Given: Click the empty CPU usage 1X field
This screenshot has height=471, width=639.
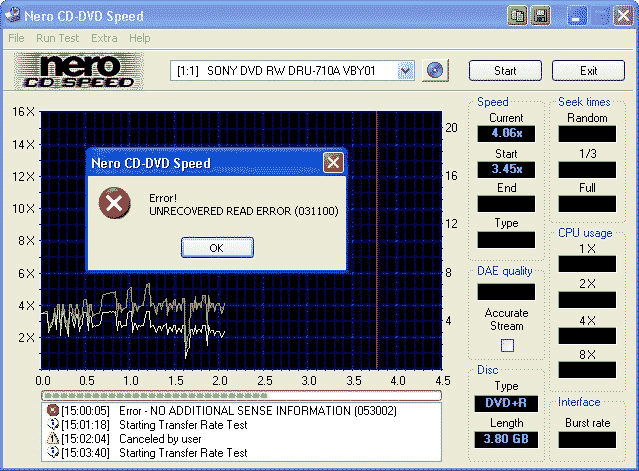Looking at the screenshot, I should pos(587,264).
